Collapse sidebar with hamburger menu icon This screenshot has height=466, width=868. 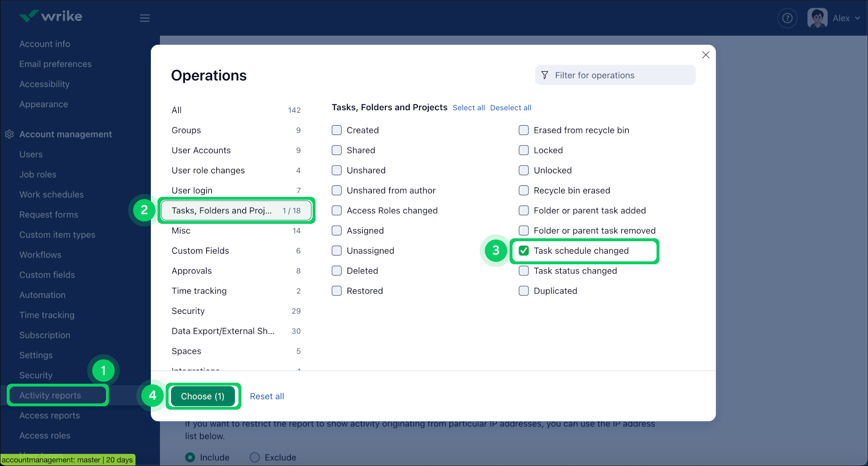coord(145,18)
